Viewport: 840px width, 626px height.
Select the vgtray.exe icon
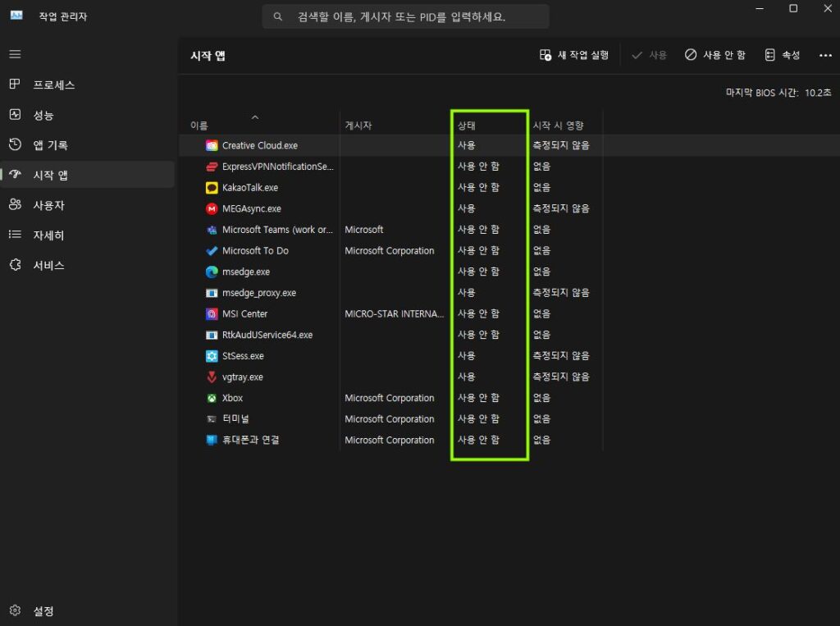tap(212, 377)
